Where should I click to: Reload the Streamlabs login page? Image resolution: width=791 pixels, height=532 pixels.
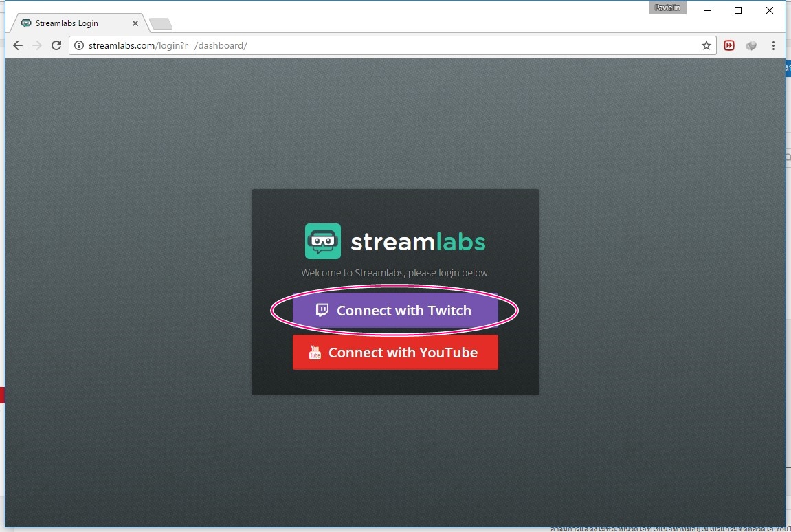56,45
